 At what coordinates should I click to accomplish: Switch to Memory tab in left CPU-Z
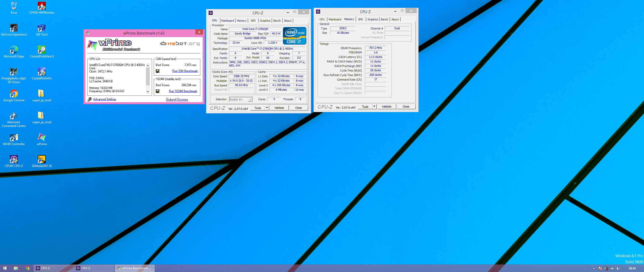[x=242, y=21]
